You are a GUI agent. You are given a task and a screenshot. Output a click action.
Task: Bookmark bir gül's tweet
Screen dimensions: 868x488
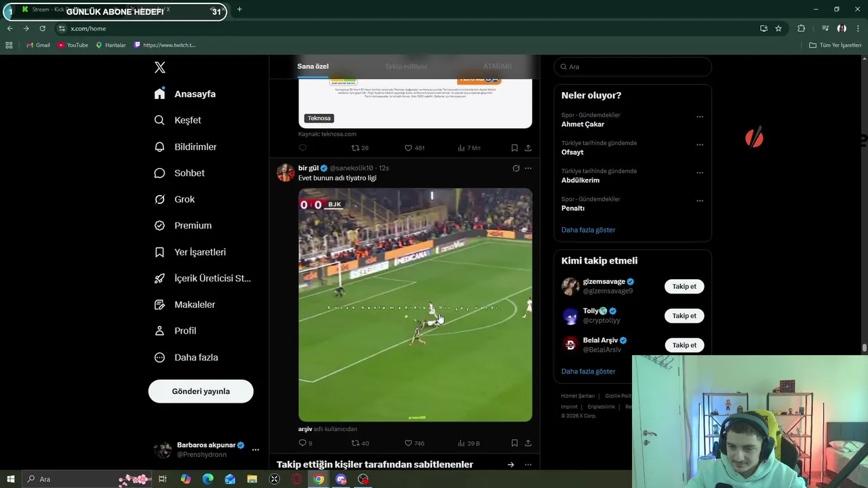(x=514, y=443)
